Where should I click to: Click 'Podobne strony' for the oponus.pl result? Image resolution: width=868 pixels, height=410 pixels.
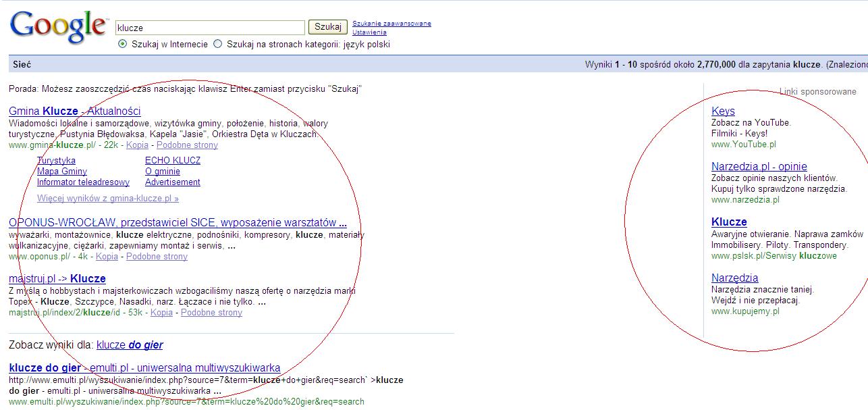pyautogui.click(x=157, y=257)
